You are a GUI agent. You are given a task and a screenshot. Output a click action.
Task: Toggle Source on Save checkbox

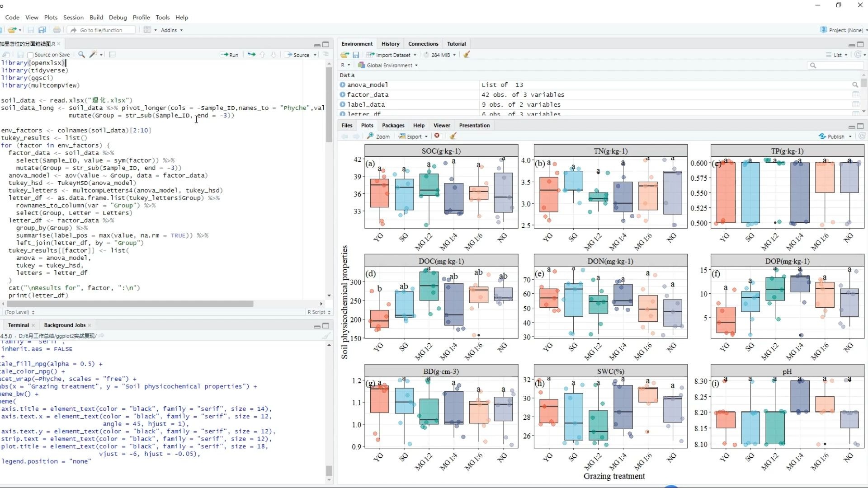coord(30,55)
